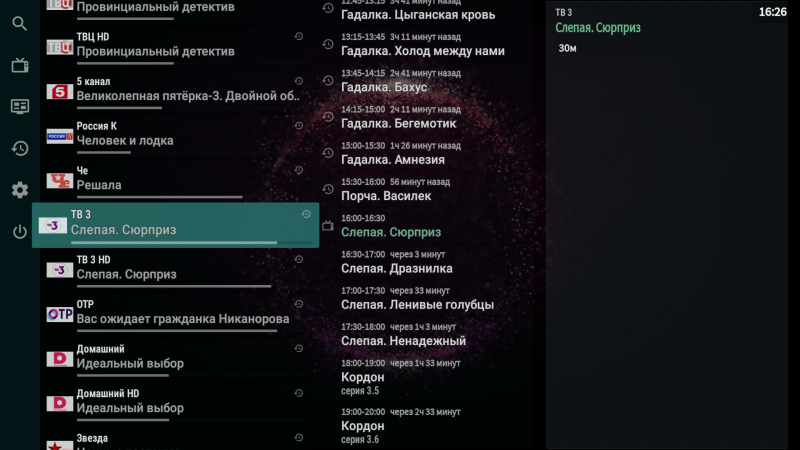The height and width of the screenshot is (450, 800).
Task: Play archived Гадалка. Холод между нами
Action: (429, 44)
